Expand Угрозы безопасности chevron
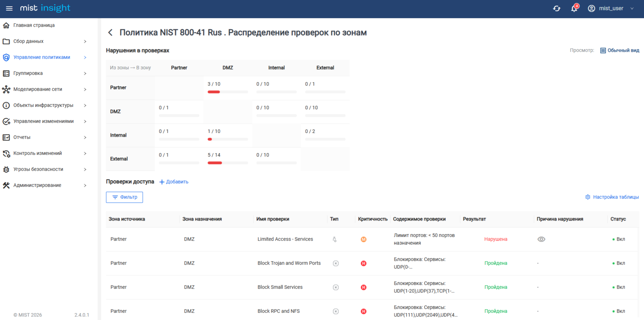 (85, 169)
